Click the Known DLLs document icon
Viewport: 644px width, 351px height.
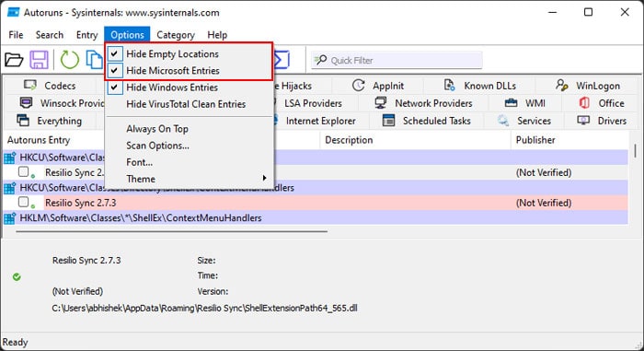[x=449, y=85]
